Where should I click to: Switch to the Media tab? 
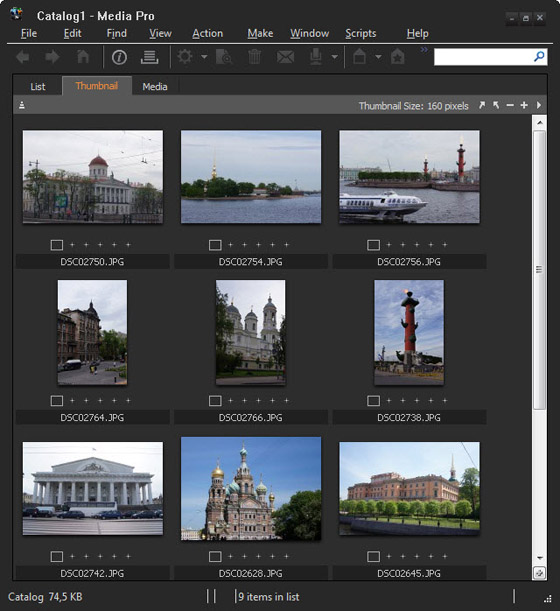click(155, 87)
